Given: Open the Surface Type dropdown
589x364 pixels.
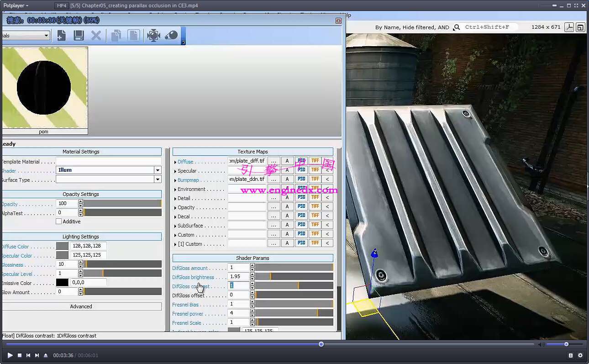Looking at the screenshot, I should [x=158, y=179].
